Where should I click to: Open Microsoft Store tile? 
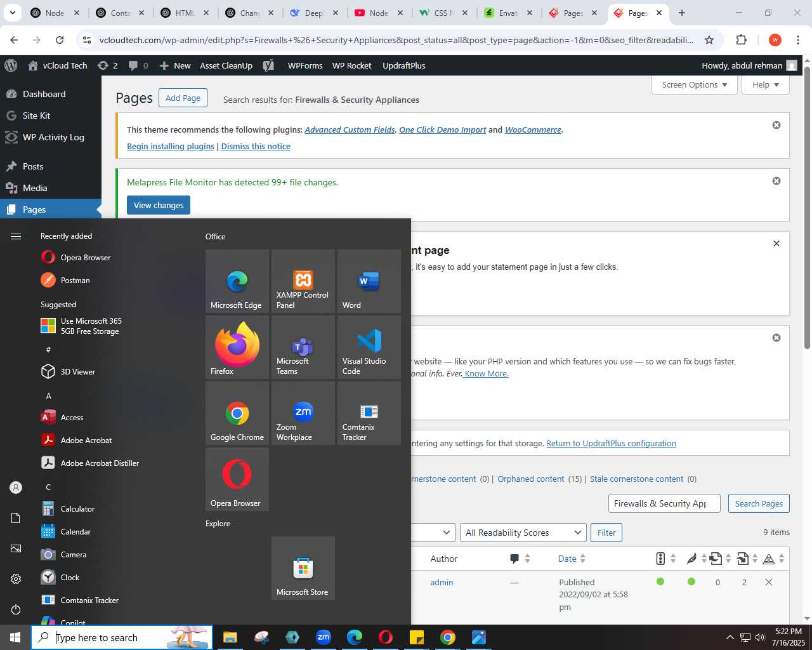(303, 568)
